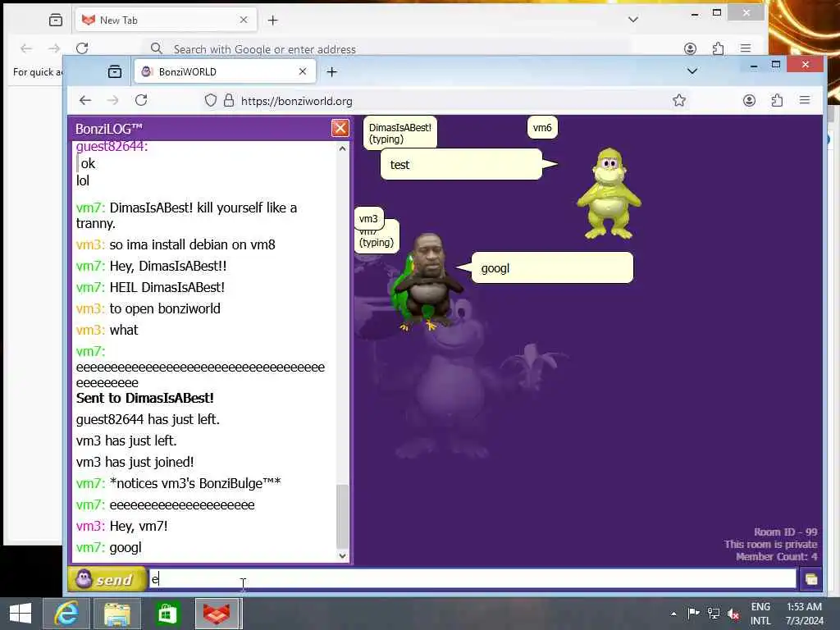Click the send button
The image size is (840, 630).
pos(107,579)
